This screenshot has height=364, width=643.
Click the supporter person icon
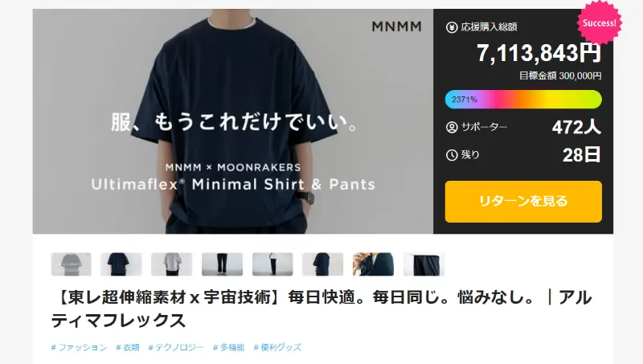452,128
